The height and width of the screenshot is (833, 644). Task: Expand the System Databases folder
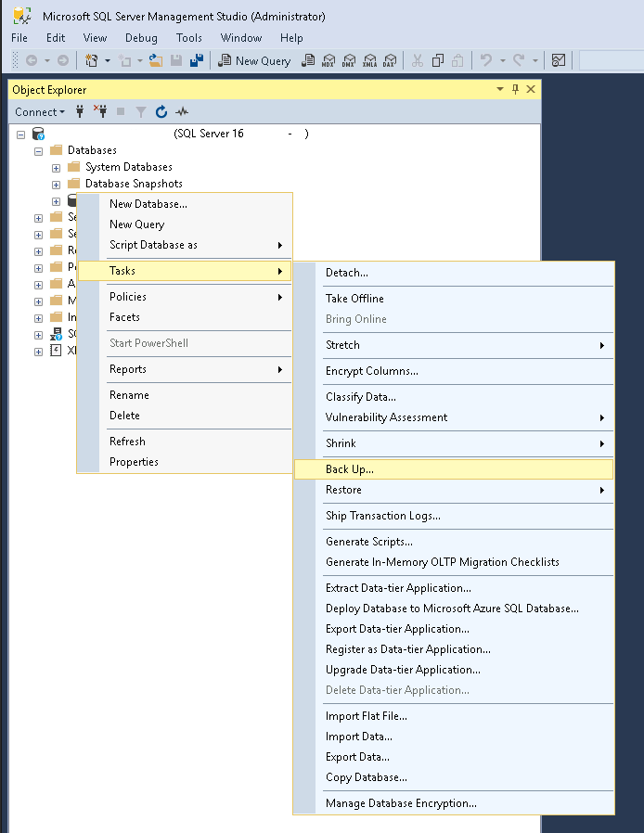click(x=56, y=168)
